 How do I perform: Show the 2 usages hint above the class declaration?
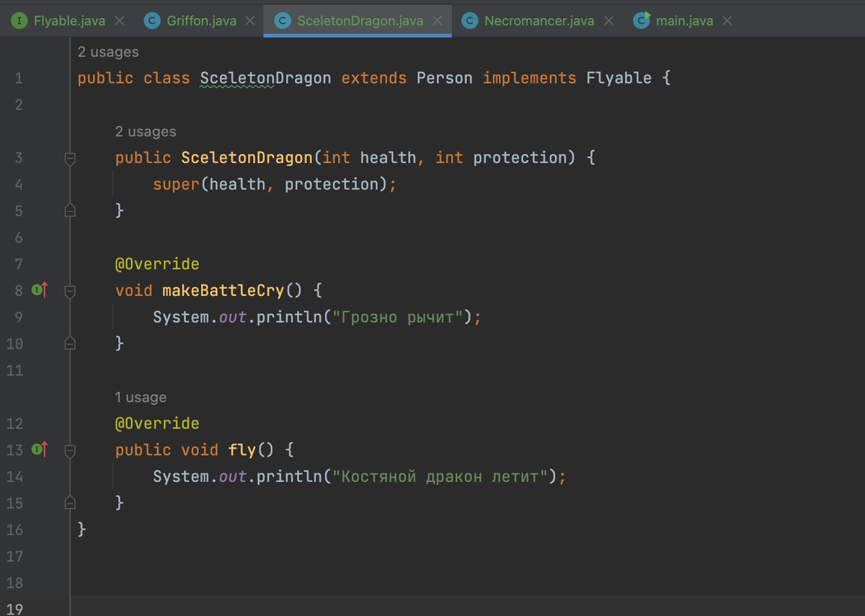click(108, 52)
